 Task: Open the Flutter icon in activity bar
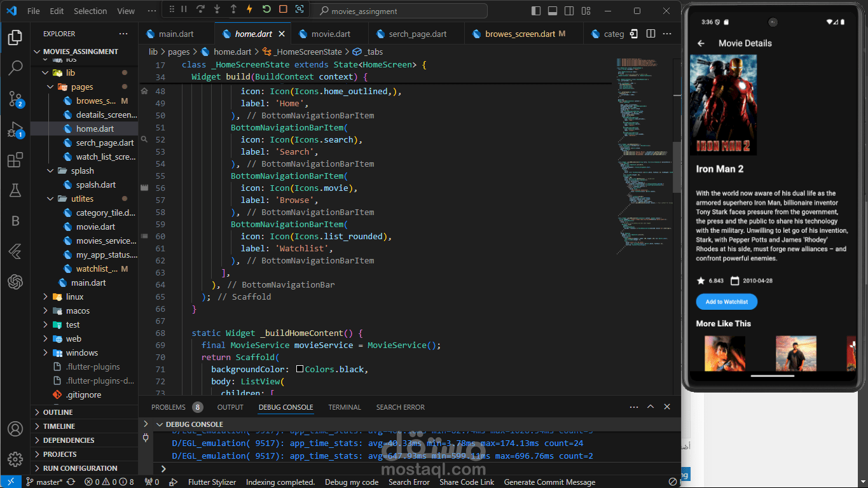[x=15, y=252]
